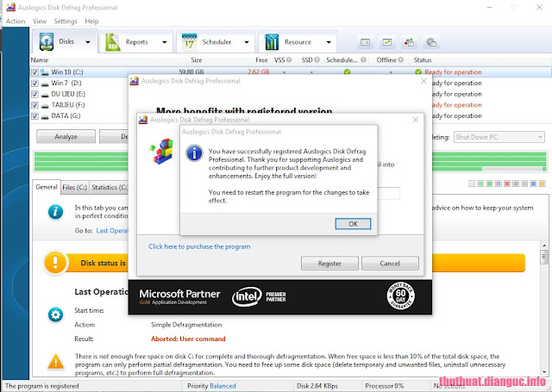
Task: Click the SSD column info icon
Action: (x=317, y=59)
